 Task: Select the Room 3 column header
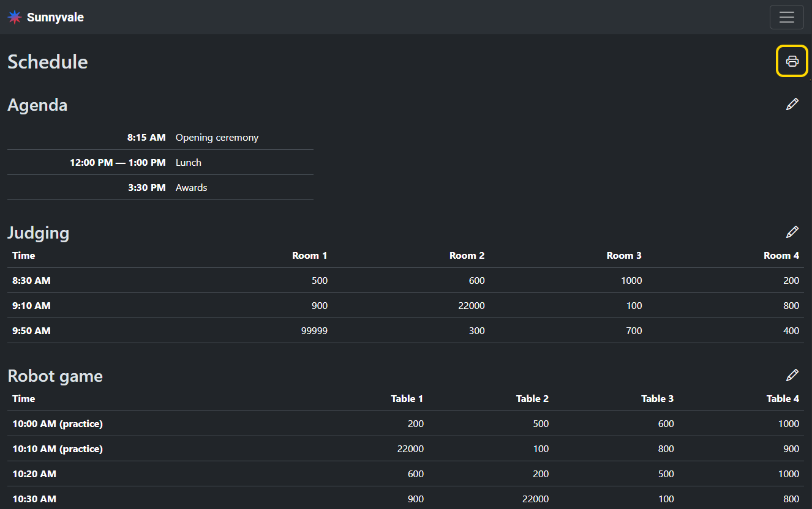pos(623,256)
